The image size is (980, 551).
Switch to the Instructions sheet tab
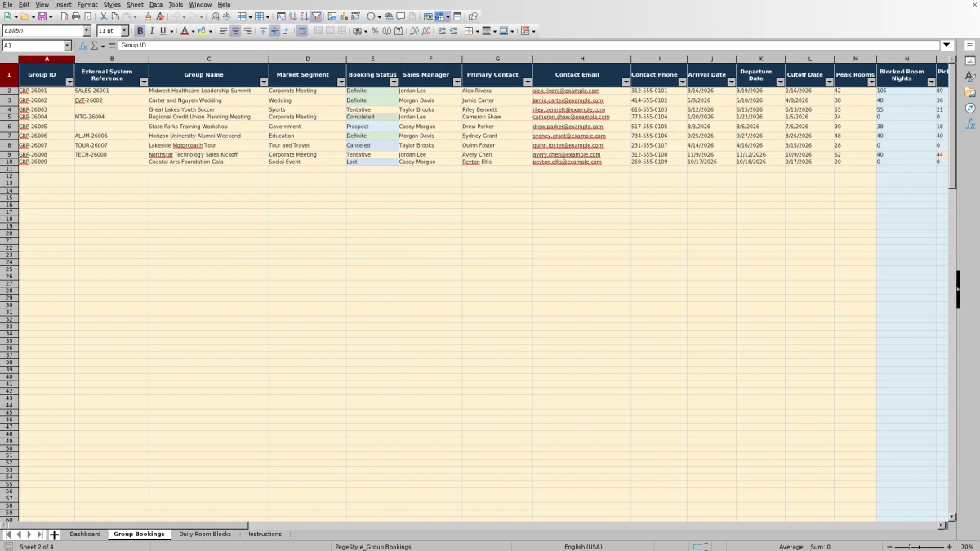pyautogui.click(x=265, y=535)
